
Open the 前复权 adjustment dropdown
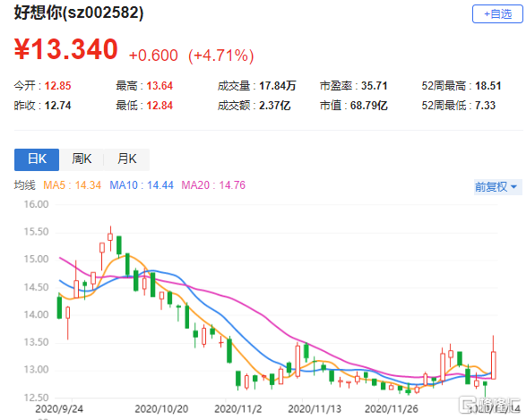[498, 186]
